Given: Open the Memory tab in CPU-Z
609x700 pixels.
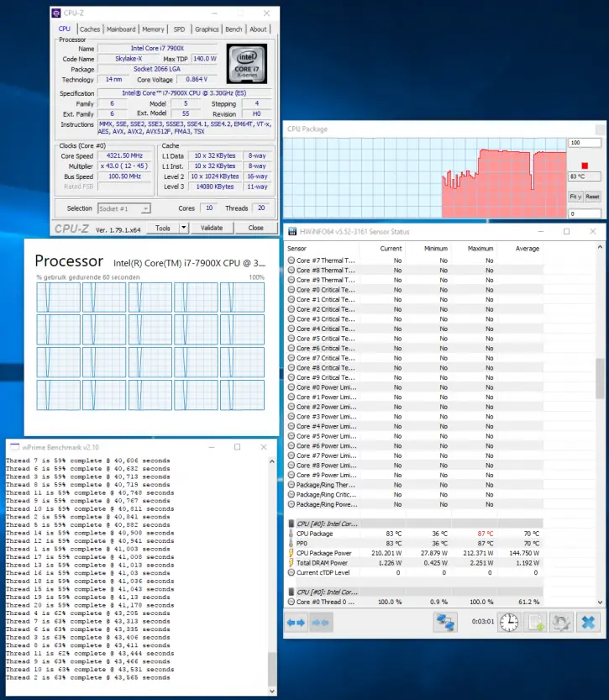Looking at the screenshot, I should point(153,29).
